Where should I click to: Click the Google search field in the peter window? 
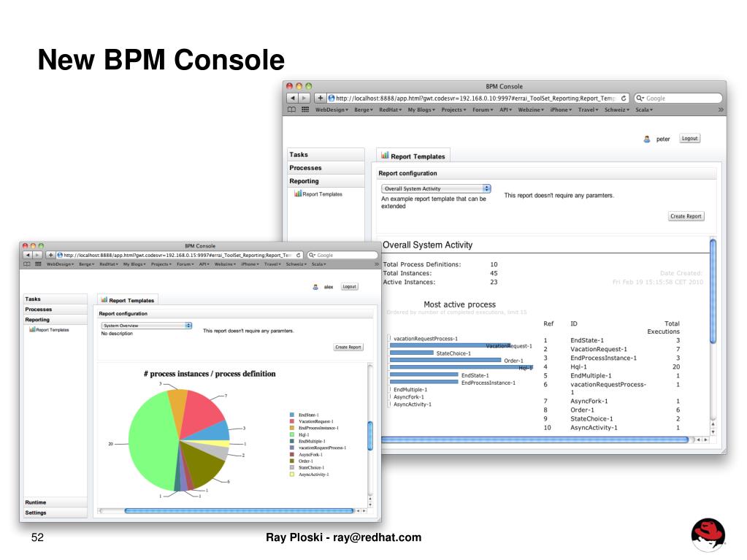[x=678, y=98]
